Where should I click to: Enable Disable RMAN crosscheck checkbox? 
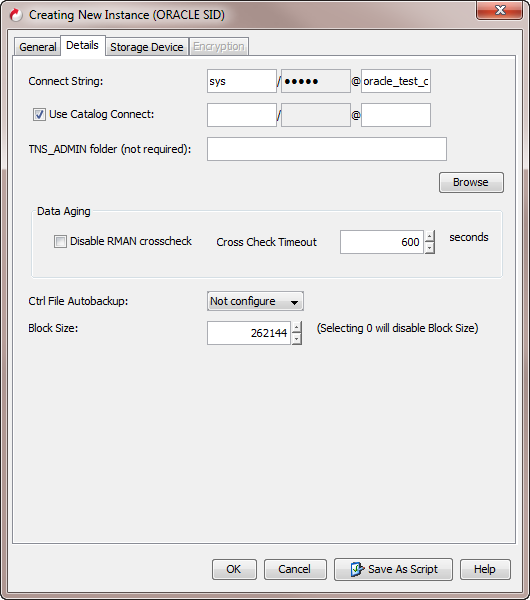(60, 241)
